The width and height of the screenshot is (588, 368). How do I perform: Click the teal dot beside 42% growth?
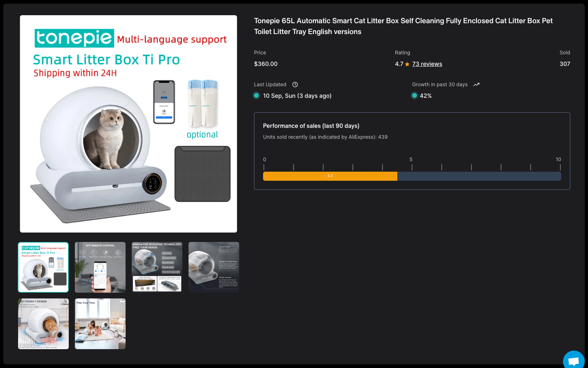point(414,96)
